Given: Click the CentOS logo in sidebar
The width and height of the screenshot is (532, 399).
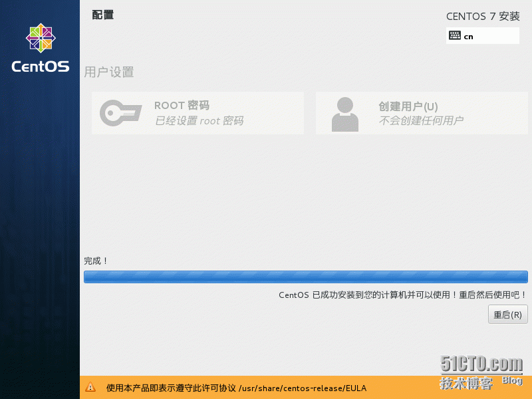Looking at the screenshot, I should [x=41, y=47].
